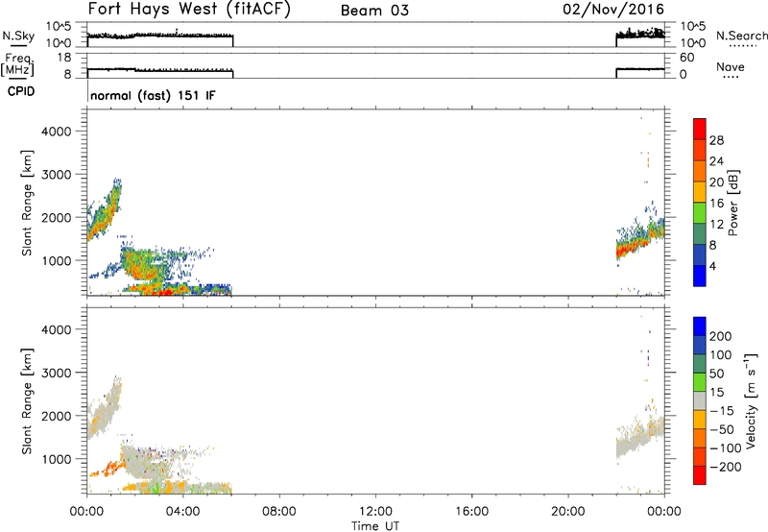Click the 'N.Search' legend label
The image size is (768, 532).
coord(742,36)
